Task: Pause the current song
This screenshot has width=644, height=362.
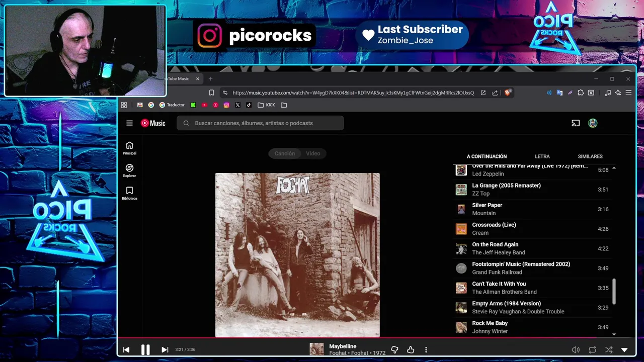Action: click(x=145, y=350)
